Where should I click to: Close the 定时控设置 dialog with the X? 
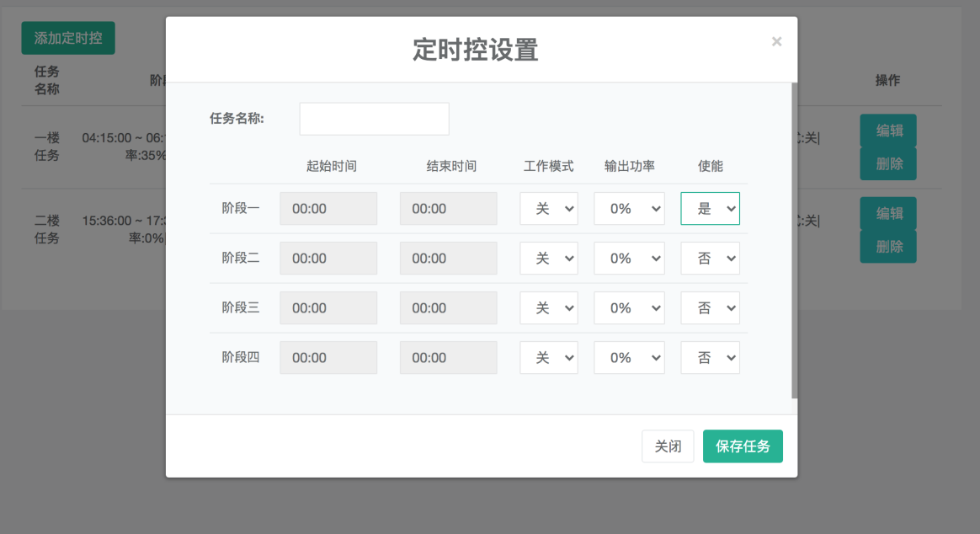(x=776, y=41)
